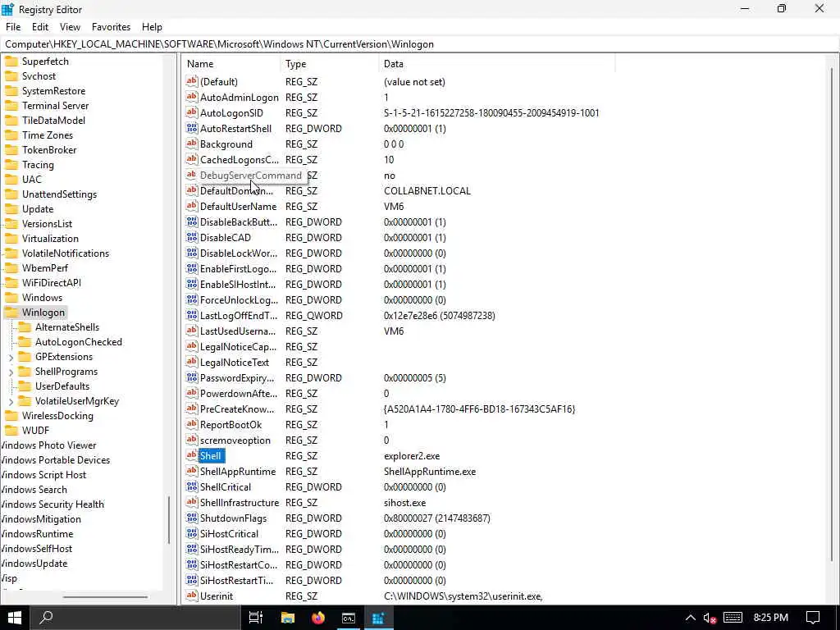Screen dimensions: 840x630
Task: Select the WirelessDocking folder icon
Action: pos(11,416)
